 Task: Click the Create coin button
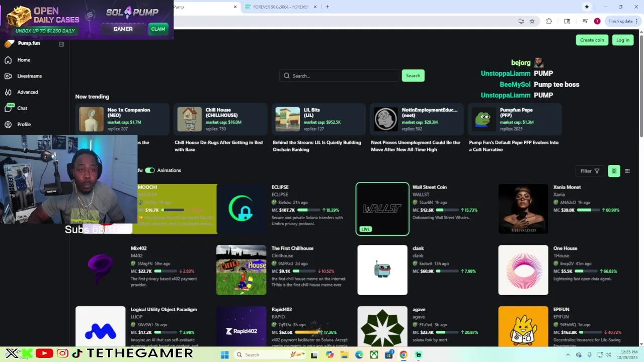[x=592, y=40]
